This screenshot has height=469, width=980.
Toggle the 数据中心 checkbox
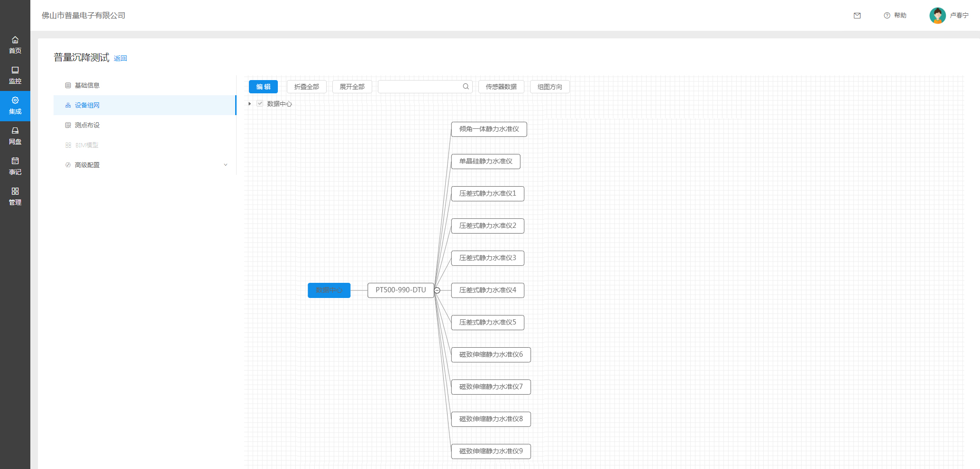[x=260, y=104]
